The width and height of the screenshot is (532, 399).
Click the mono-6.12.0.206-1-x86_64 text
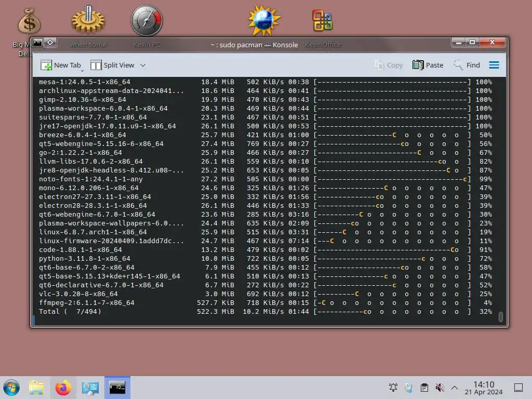tap(88, 188)
